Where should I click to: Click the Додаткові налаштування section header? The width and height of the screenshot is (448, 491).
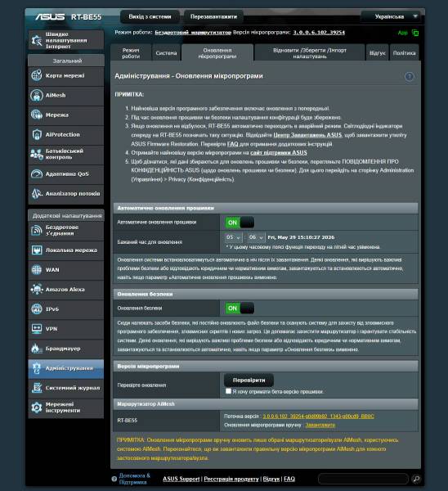(66, 215)
